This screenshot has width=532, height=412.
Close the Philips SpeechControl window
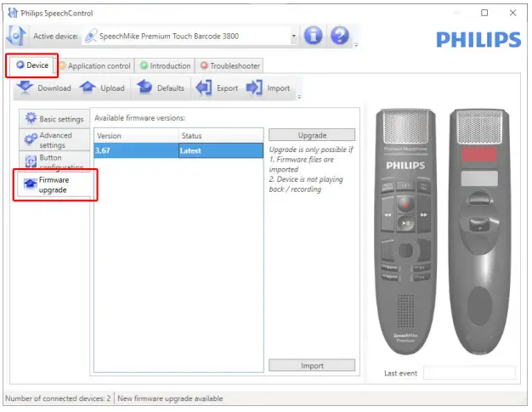(x=513, y=13)
